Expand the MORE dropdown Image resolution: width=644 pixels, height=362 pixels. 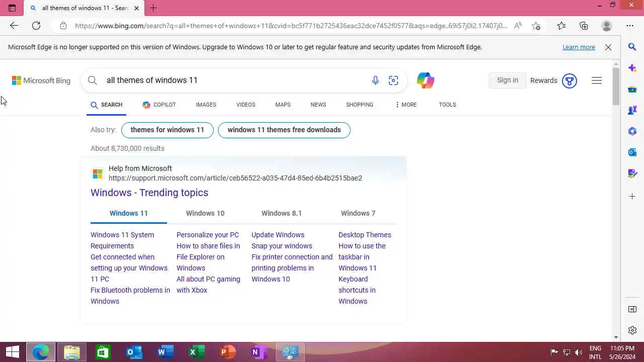tap(406, 105)
